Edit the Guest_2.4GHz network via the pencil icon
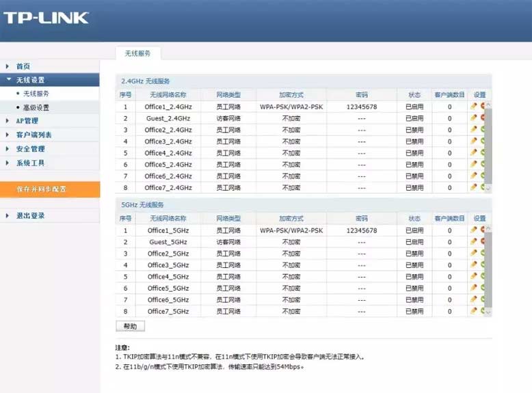The image size is (532, 393). (x=474, y=118)
